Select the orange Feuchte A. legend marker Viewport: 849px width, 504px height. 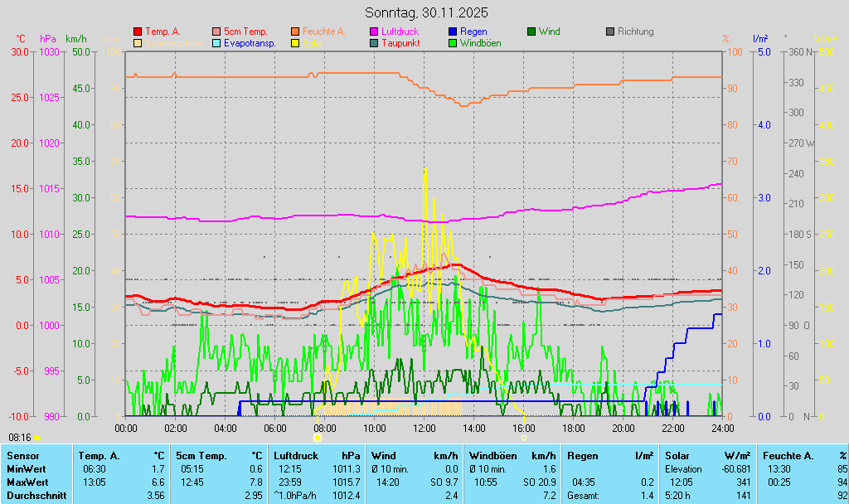point(295,31)
